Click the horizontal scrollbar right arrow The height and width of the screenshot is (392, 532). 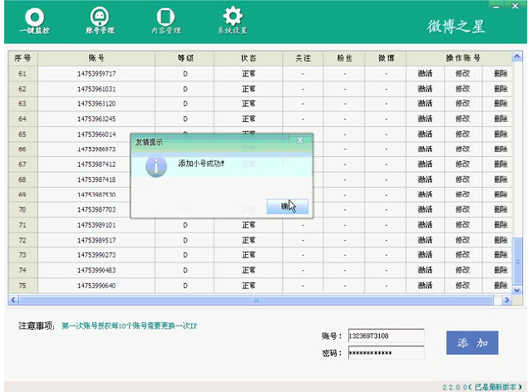coord(507,300)
